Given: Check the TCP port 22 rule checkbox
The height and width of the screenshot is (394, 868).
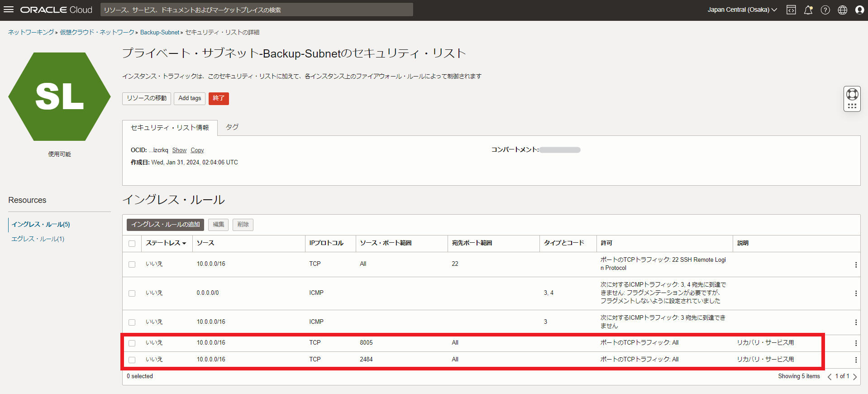Looking at the screenshot, I should pyautogui.click(x=132, y=264).
